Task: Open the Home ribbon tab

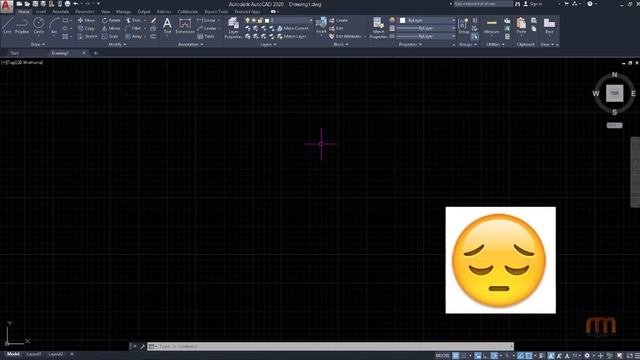Action: (x=24, y=11)
